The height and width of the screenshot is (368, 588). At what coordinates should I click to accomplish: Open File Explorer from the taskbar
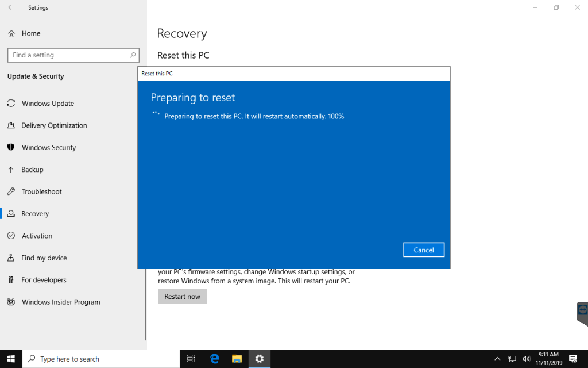pyautogui.click(x=237, y=359)
